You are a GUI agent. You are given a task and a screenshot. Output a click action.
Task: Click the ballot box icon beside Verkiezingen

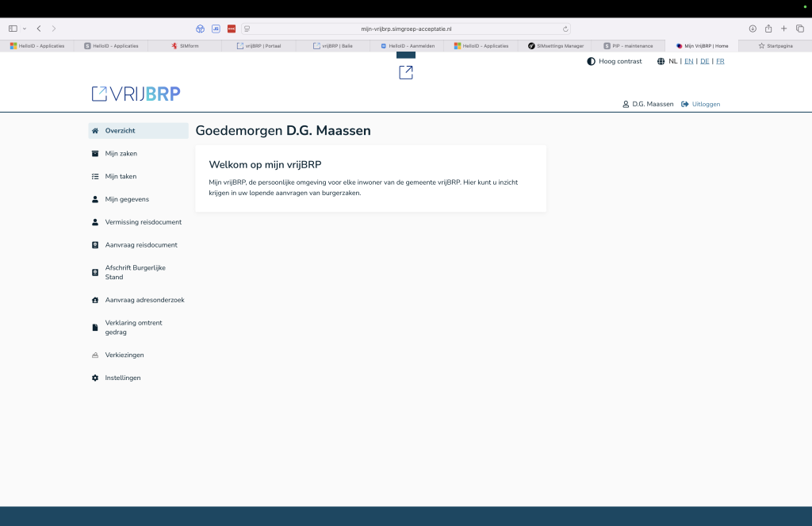(95, 355)
